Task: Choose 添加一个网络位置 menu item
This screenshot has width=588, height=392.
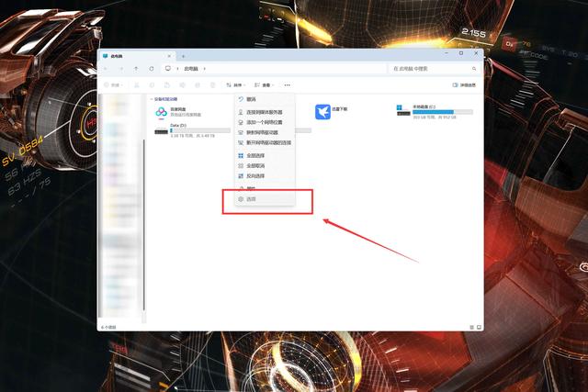Action: pos(265,122)
